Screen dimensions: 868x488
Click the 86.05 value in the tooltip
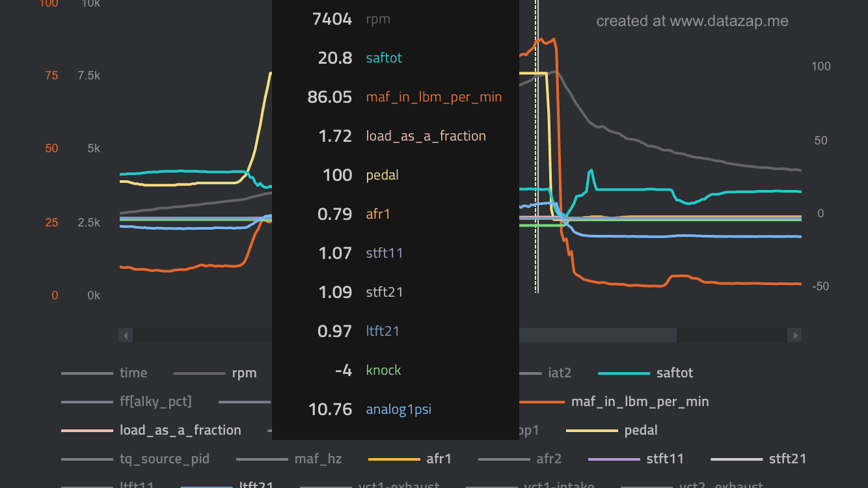330,97
